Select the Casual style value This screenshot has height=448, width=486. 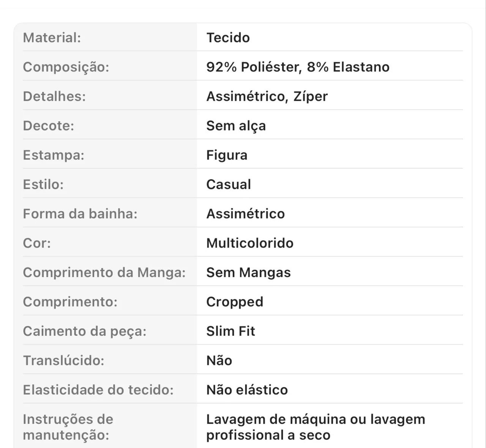229,184
